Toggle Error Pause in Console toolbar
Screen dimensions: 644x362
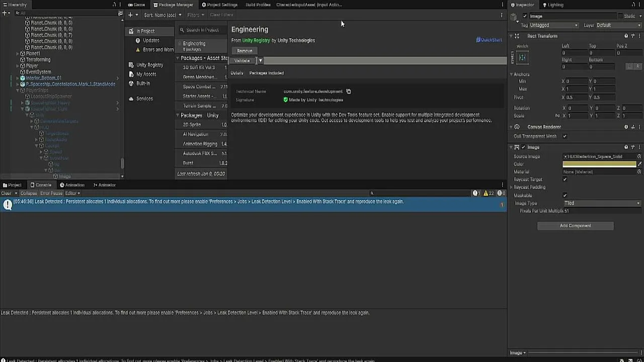[x=51, y=193]
